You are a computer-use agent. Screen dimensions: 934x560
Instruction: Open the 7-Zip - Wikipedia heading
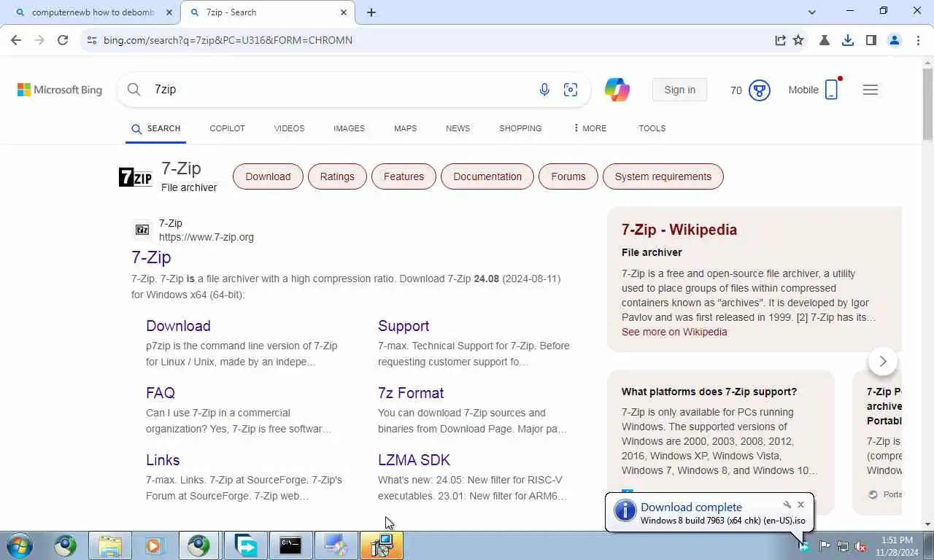coord(679,230)
